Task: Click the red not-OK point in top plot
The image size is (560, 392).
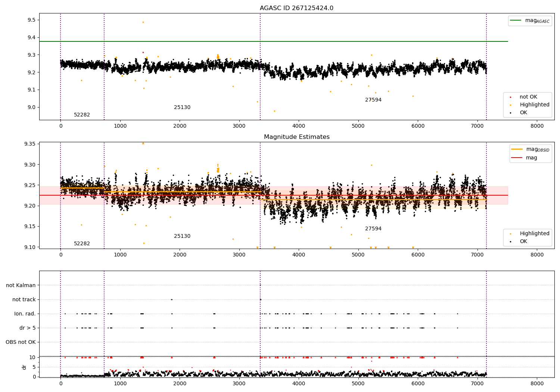Action: coord(143,52)
